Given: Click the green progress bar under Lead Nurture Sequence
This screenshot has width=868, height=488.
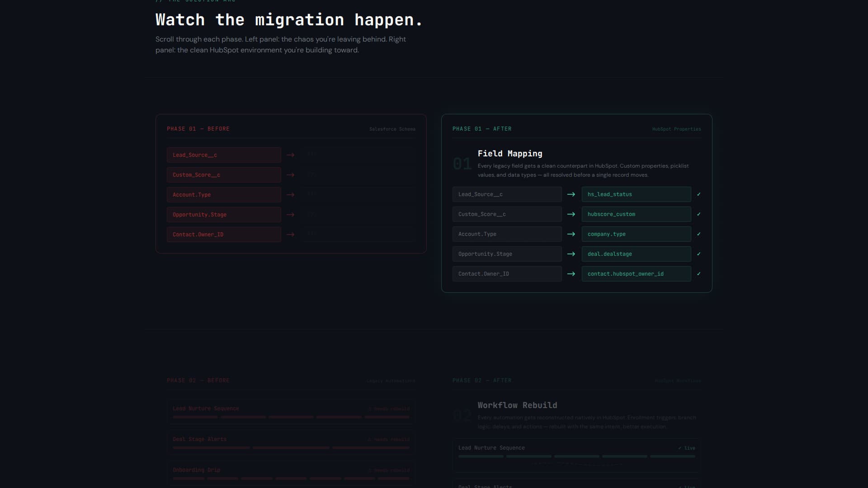Looking at the screenshot, I should pos(576,456).
